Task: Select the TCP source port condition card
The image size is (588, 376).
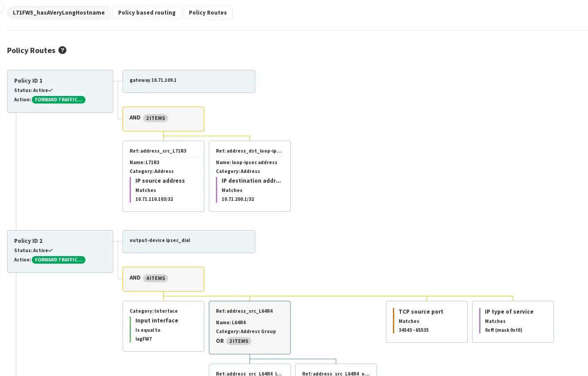Action: pyautogui.click(x=427, y=322)
